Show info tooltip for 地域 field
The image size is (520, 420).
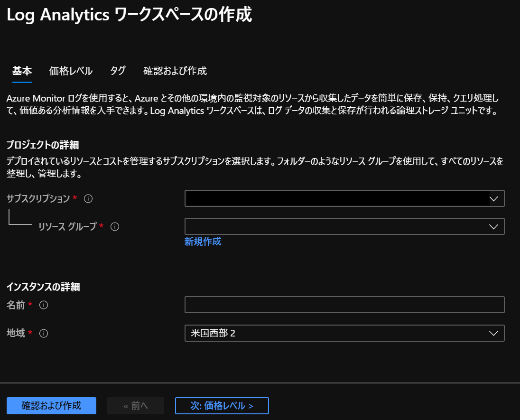tap(44, 333)
